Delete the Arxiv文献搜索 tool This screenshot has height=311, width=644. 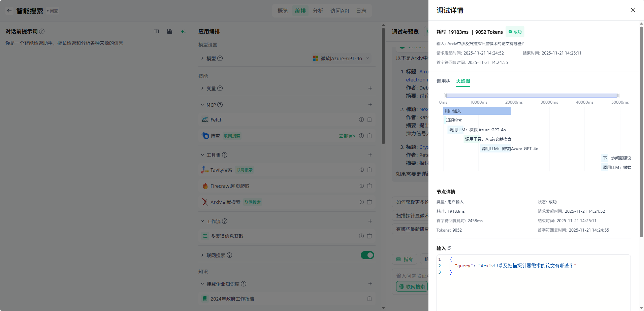[x=369, y=202]
